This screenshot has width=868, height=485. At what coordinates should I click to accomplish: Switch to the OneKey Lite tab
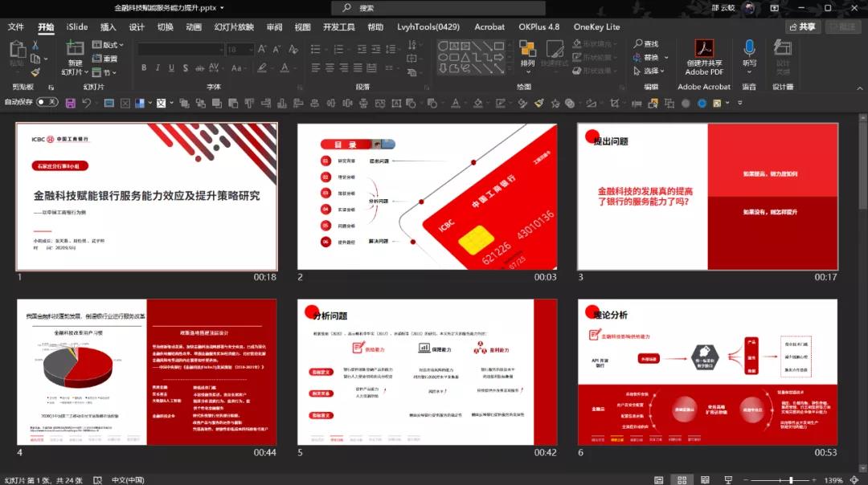[x=596, y=26]
